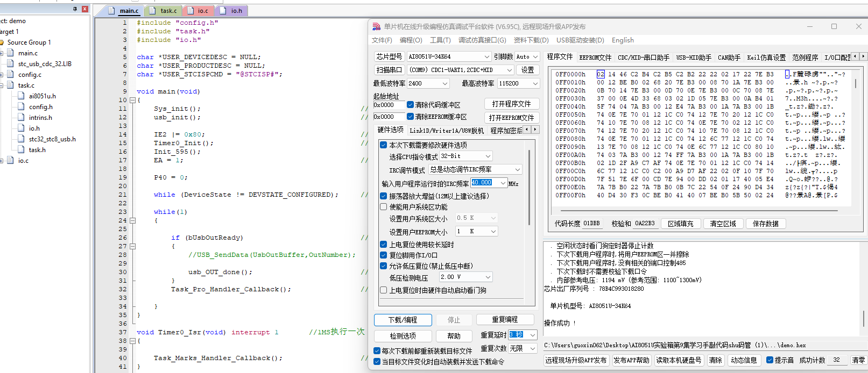
Task: Switch to the EEPROM文件 tab
Action: tap(595, 57)
